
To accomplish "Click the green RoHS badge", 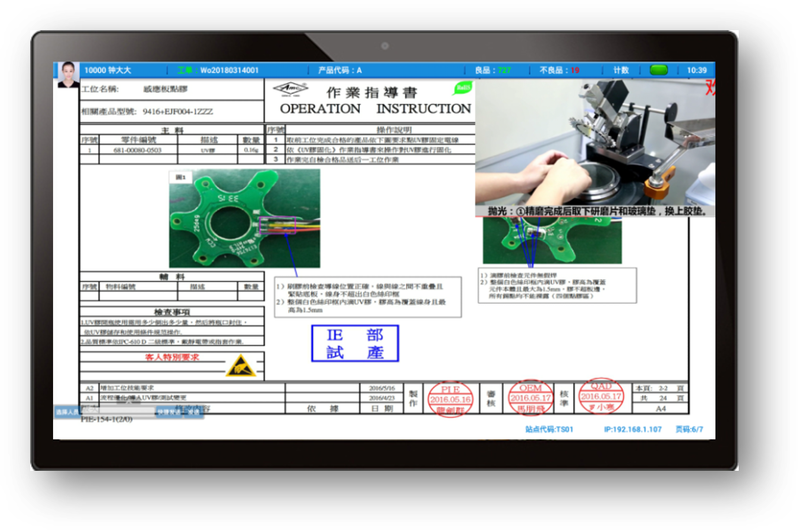I will [x=463, y=88].
